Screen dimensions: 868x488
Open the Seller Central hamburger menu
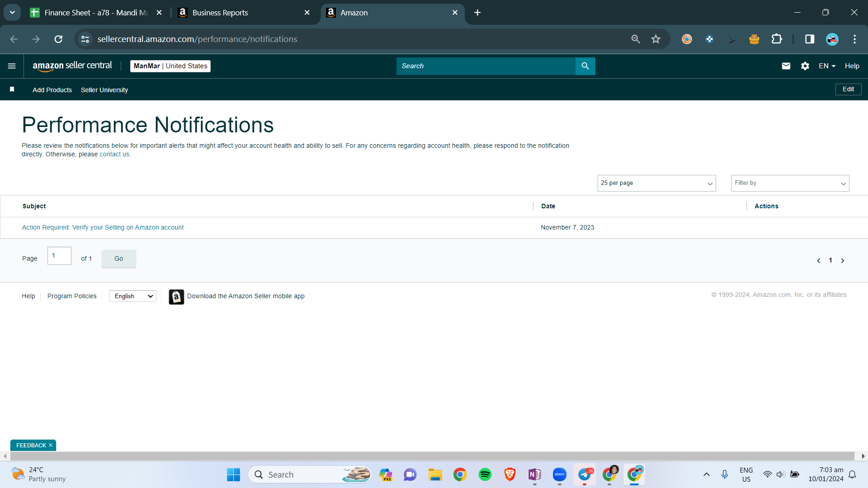coord(12,66)
